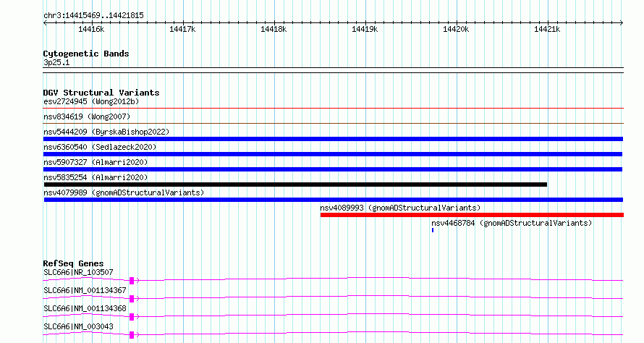Open SLC6A6|NM_001134368 transcript label

[85, 308]
